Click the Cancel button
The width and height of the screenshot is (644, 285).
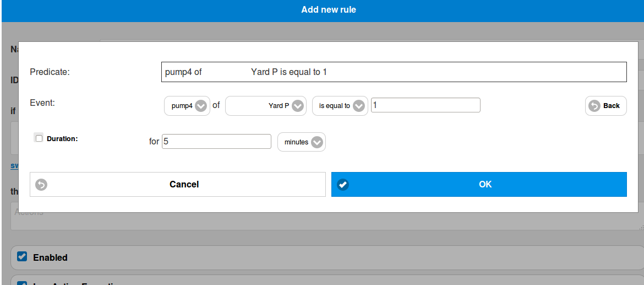click(x=178, y=184)
